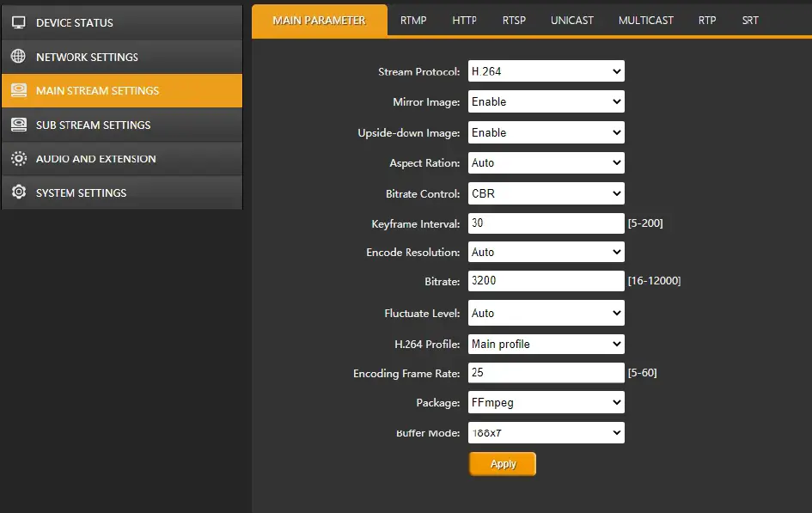Image resolution: width=812 pixels, height=513 pixels.
Task: Click the Keyframe Interval label
Action: (415, 224)
